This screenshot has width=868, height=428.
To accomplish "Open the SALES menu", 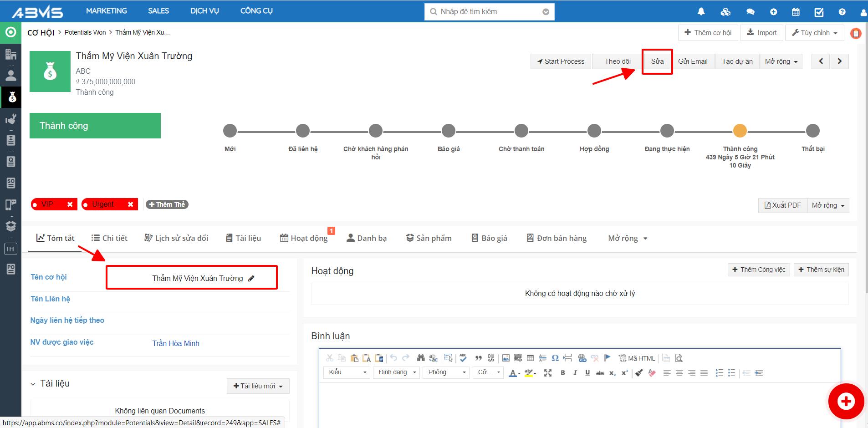I will (x=158, y=11).
